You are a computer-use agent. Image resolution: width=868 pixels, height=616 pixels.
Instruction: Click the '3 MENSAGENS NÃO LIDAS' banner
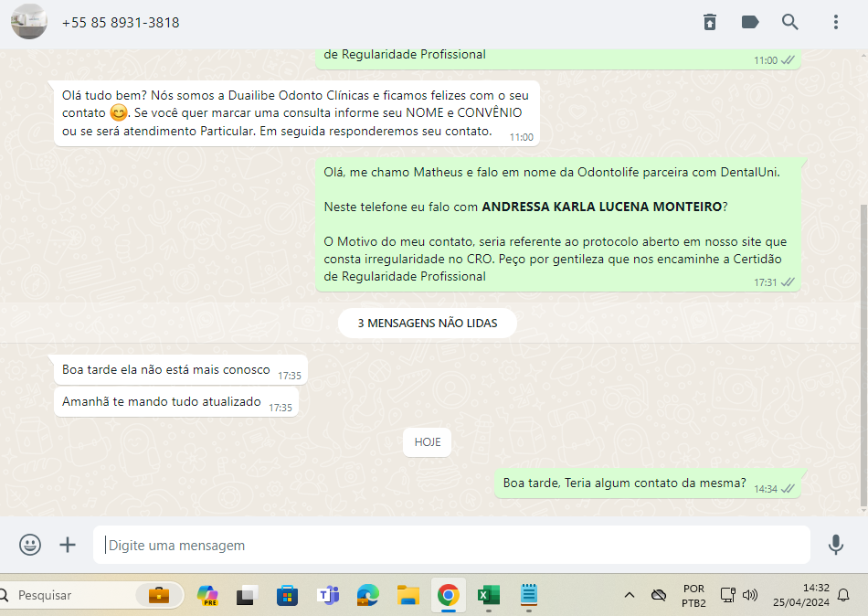pos(428,323)
